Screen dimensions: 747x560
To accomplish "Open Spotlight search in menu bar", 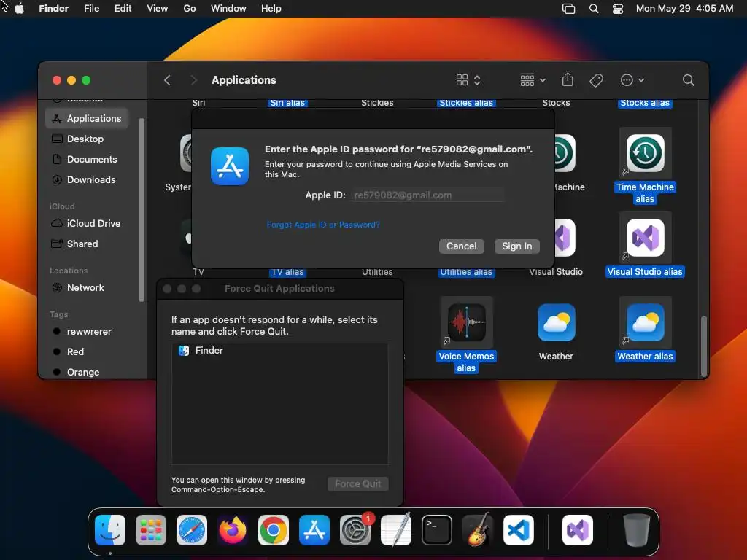I will [x=594, y=9].
